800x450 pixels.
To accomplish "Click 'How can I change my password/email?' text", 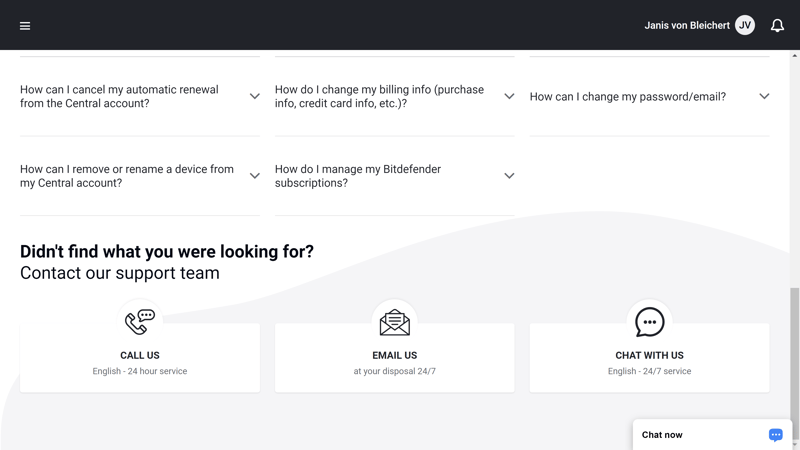I will [628, 97].
